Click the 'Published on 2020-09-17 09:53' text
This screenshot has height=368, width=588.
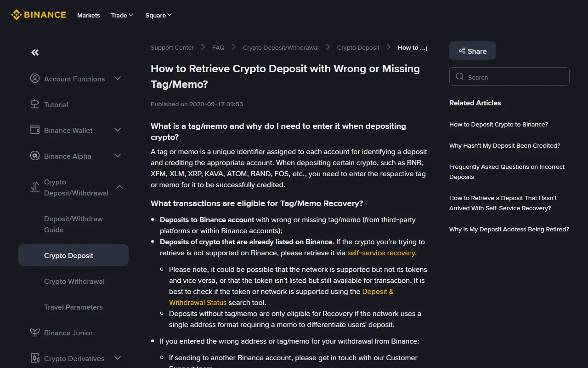pos(197,104)
